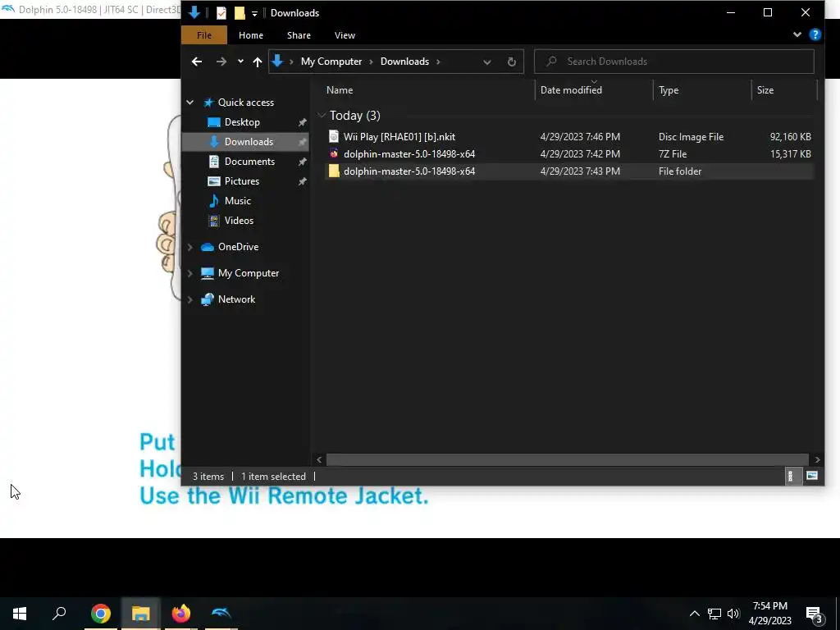This screenshot has height=630, width=840.
Task: Click the Forward arrow in File Explorer
Action: click(221, 62)
